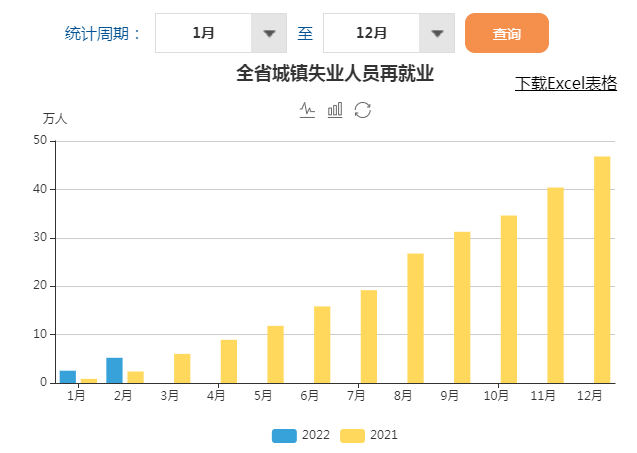This screenshot has width=637, height=453.
Task: Switch chart to bar view icon
Action: coord(335,110)
